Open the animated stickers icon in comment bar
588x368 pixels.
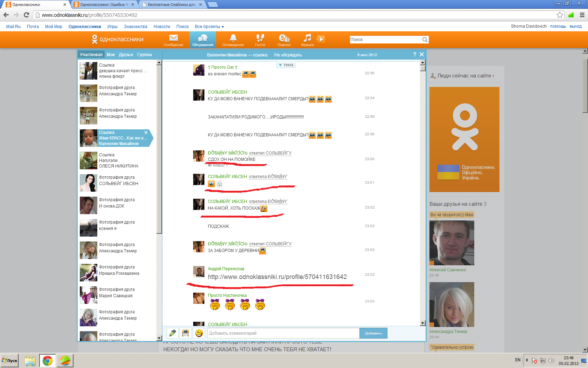tap(185, 333)
